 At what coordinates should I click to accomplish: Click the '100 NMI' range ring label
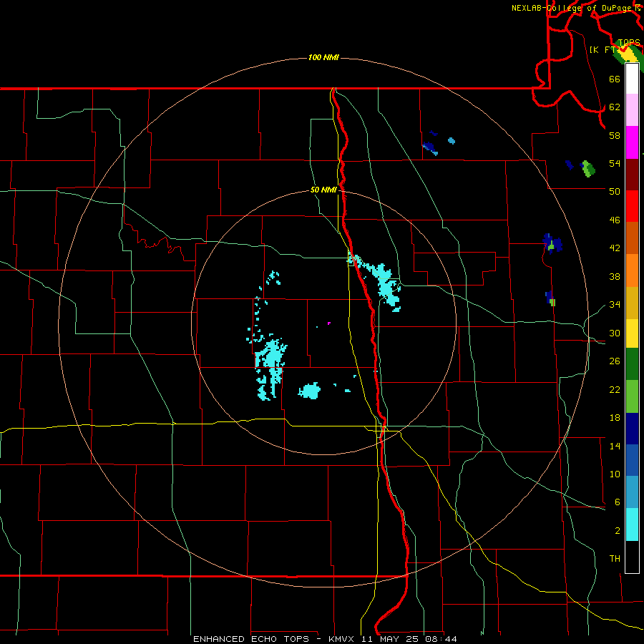(323, 57)
